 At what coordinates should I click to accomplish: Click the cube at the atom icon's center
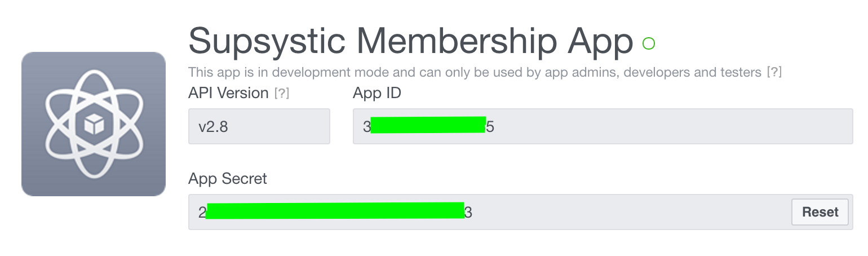coord(94,125)
